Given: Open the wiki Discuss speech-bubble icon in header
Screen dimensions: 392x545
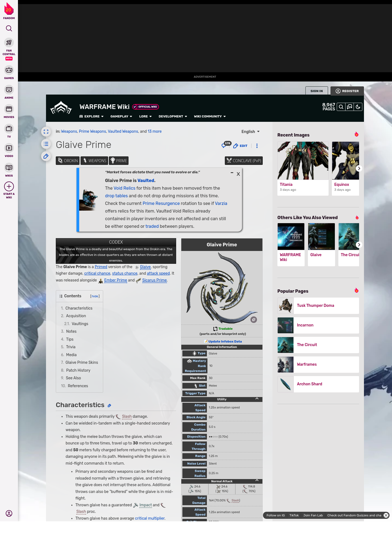Looking at the screenshot, I should click(x=350, y=107).
